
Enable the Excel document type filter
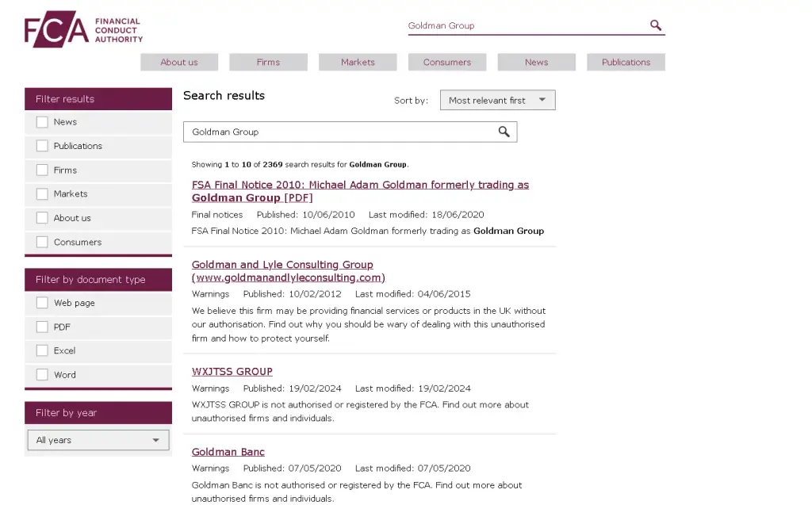(x=42, y=350)
